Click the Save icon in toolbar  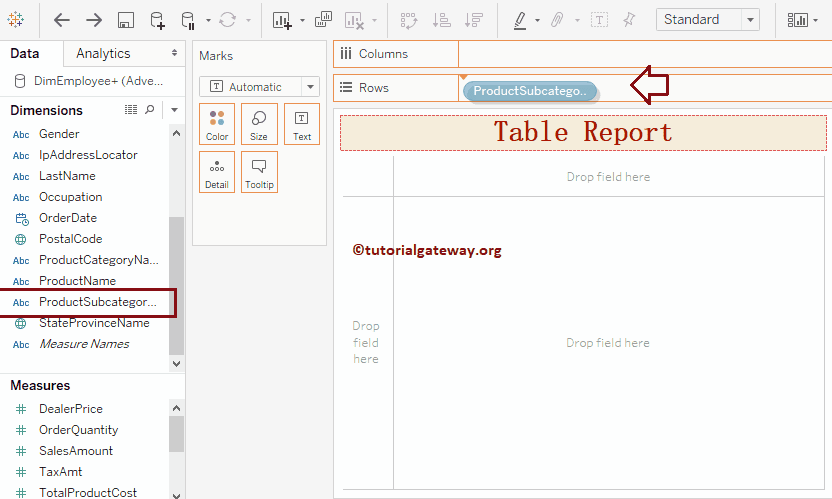coord(126,20)
